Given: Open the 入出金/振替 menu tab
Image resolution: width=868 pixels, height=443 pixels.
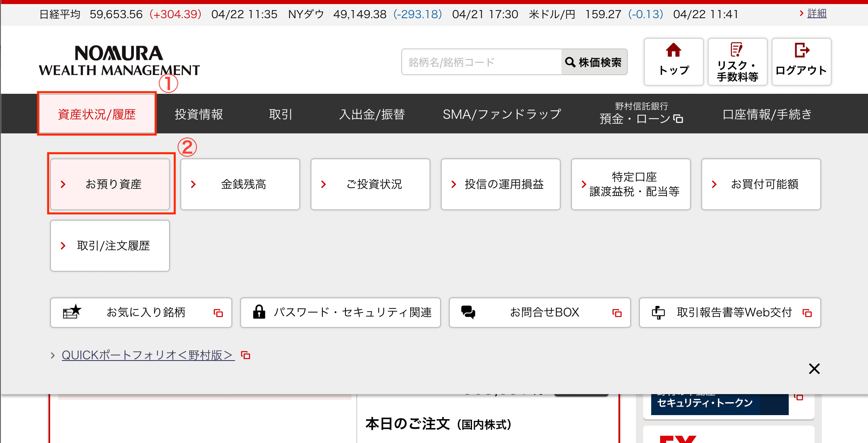Looking at the screenshot, I should tap(372, 114).
